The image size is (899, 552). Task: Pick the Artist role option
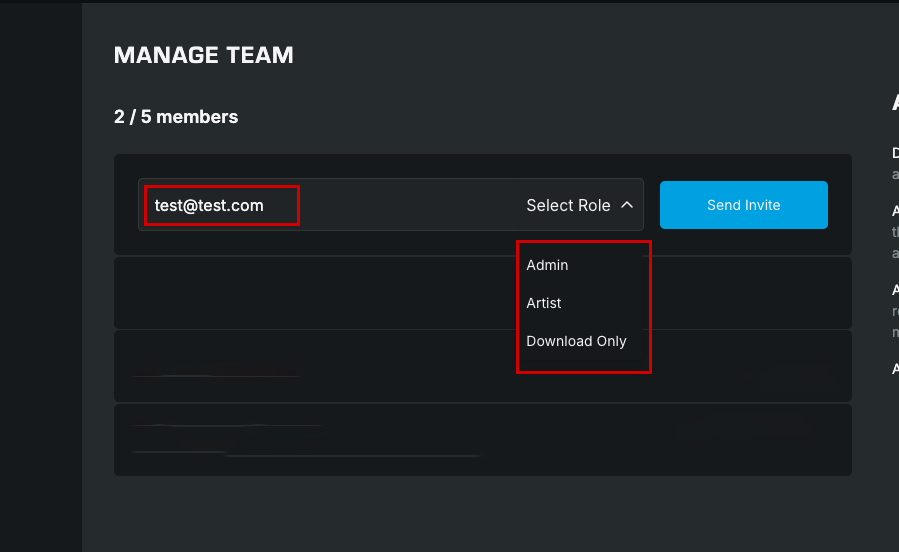[544, 303]
